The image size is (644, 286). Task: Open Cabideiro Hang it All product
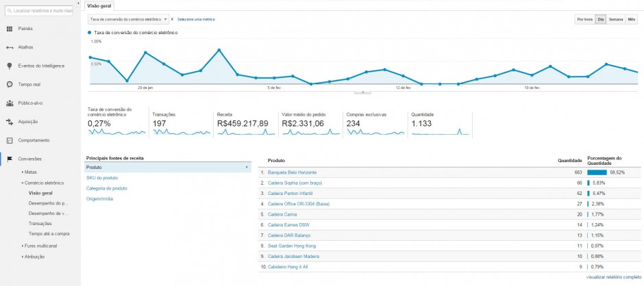click(x=288, y=267)
